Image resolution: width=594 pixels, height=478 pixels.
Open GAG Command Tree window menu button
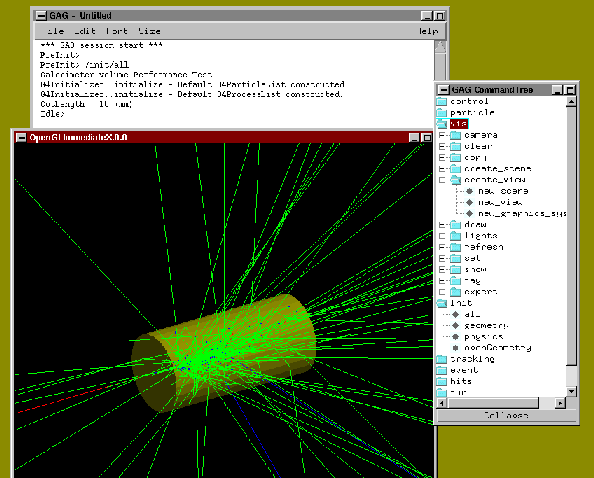click(x=443, y=90)
